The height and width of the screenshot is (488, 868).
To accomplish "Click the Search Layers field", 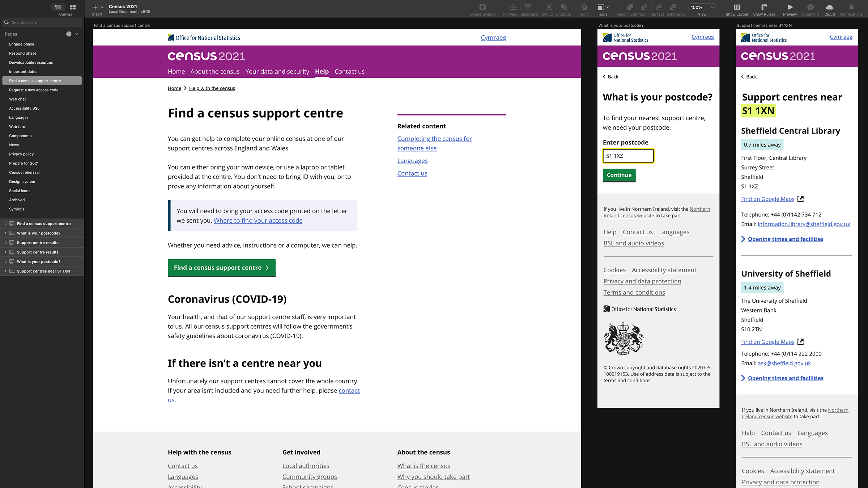I will pyautogui.click(x=42, y=22).
